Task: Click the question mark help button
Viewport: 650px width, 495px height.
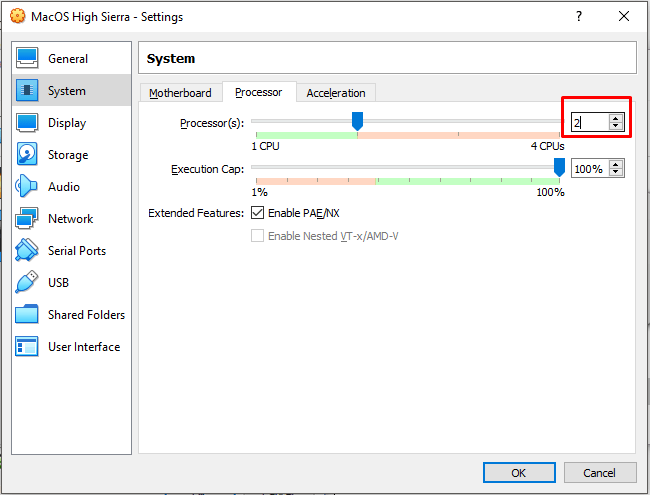Action: click(578, 17)
